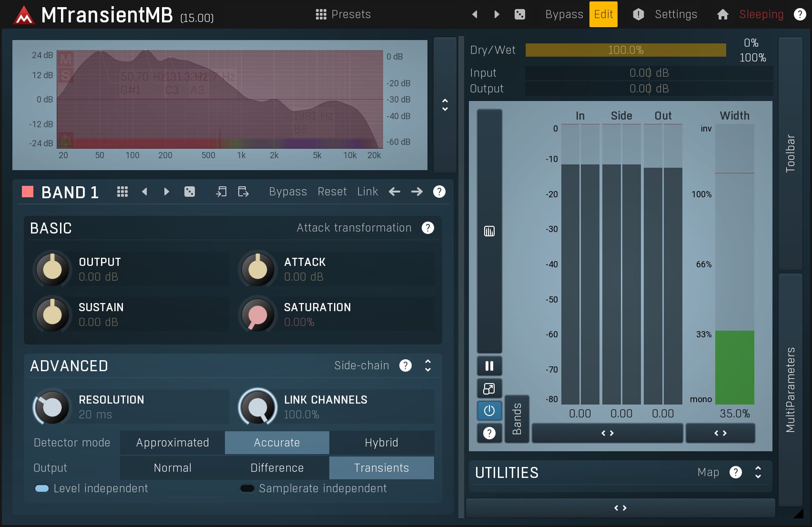Click the piano roll icon on the meter strip
This screenshot has height=527, width=812.
tap(489, 231)
